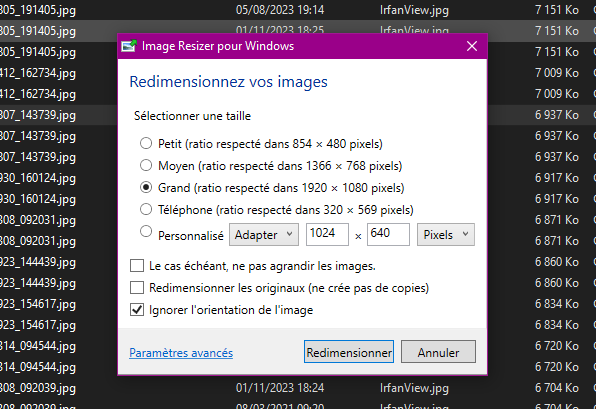Click the Annuler button
The image size is (596, 409).
[x=438, y=352]
